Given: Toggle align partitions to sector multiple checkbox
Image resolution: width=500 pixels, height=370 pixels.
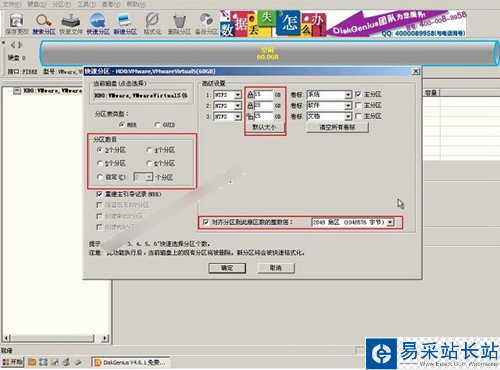Looking at the screenshot, I should 206,222.
